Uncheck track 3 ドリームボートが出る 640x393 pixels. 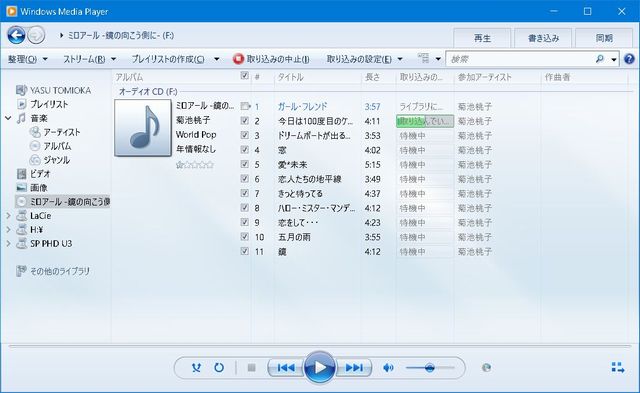[244, 135]
